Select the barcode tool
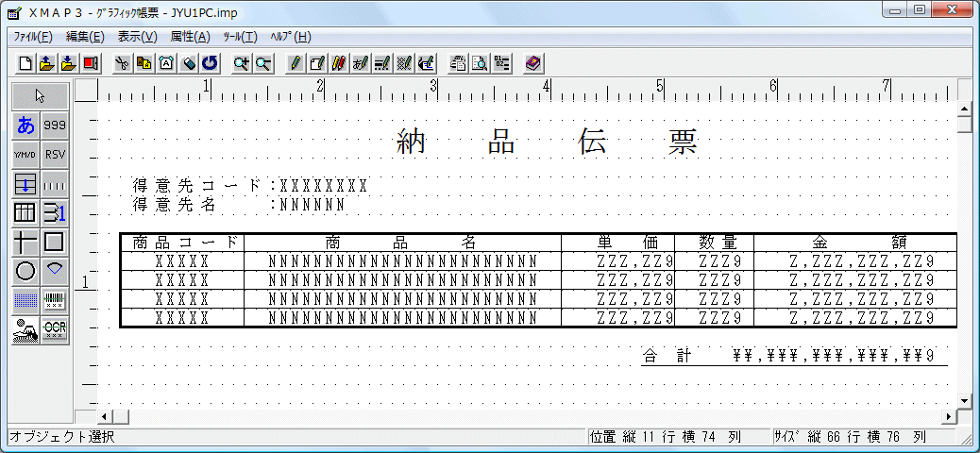Image resolution: width=980 pixels, height=453 pixels. (55, 301)
